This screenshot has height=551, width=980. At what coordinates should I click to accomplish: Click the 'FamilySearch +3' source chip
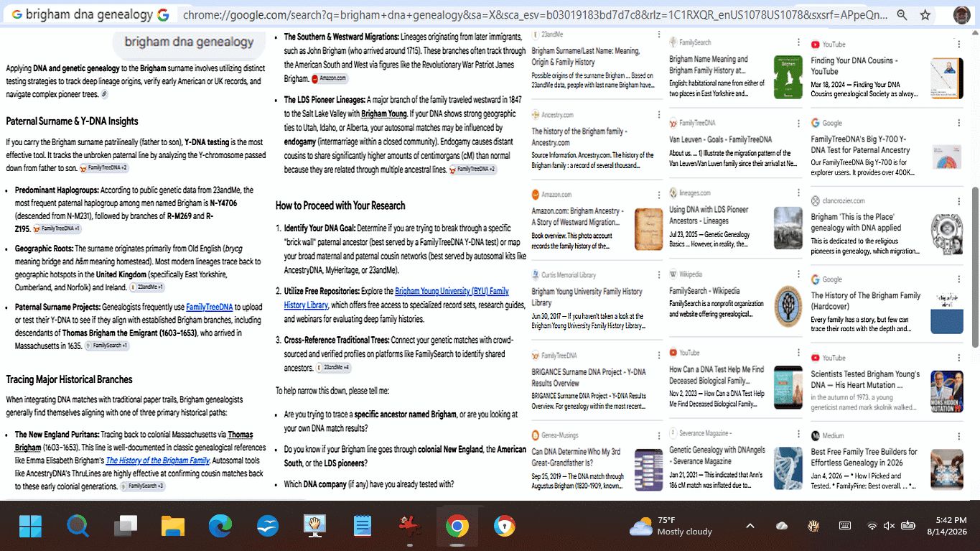point(143,486)
